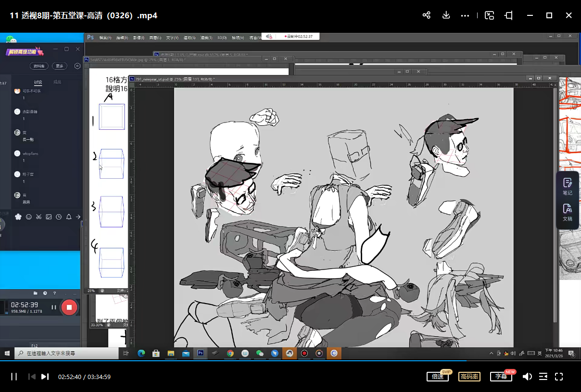Click the bell notification icon in chat toolbar

69,217
